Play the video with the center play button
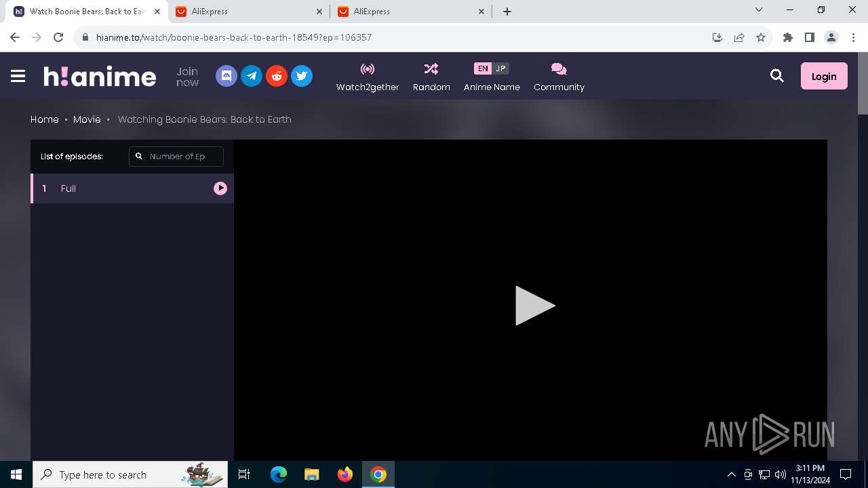868x488 pixels. tap(535, 306)
